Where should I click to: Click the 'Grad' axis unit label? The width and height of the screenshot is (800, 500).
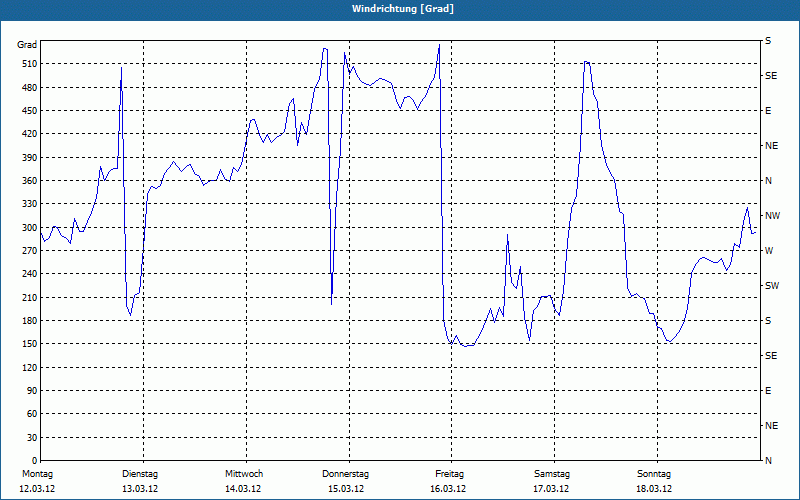(x=27, y=45)
